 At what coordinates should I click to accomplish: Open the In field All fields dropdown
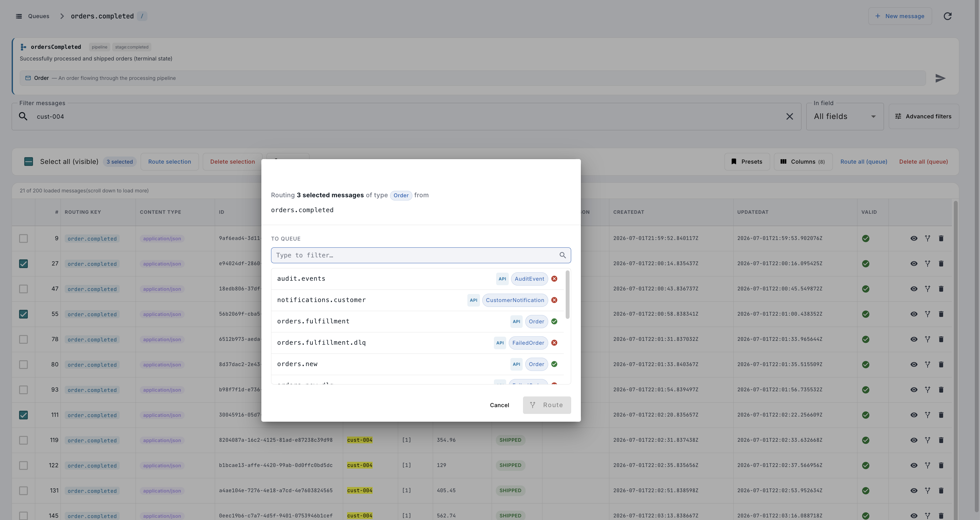click(845, 116)
